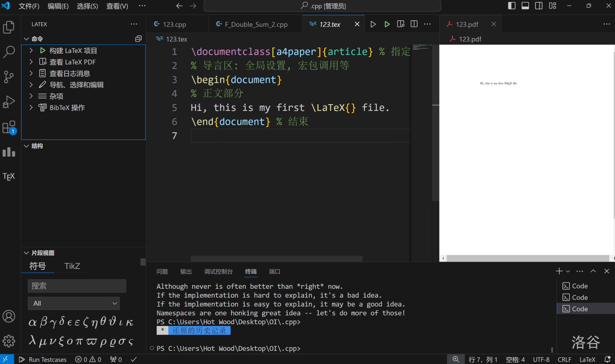Click Run Testcases in status bar
Screen dimensions: 615x364
[x=43, y=360]
